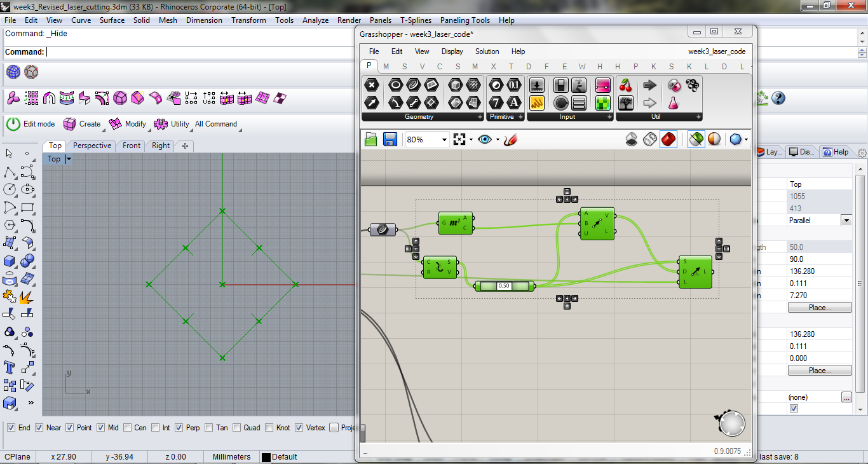Click the ellipsis browse button beside (none)

846,397
